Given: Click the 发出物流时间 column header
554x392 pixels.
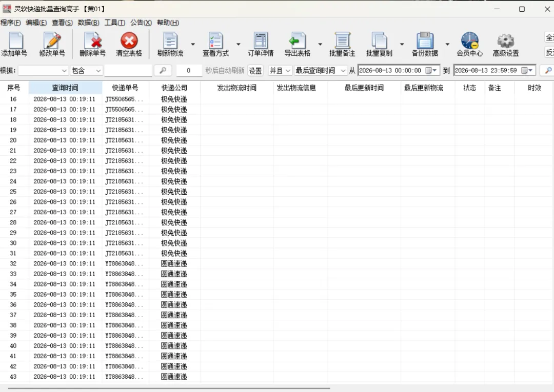Looking at the screenshot, I should tap(236, 88).
